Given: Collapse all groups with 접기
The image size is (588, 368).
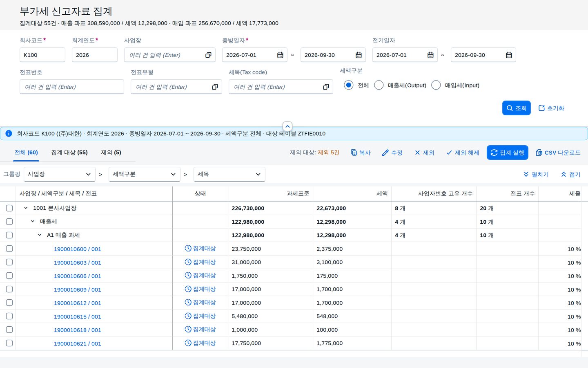Looking at the screenshot, I should [x=571, y=174].
